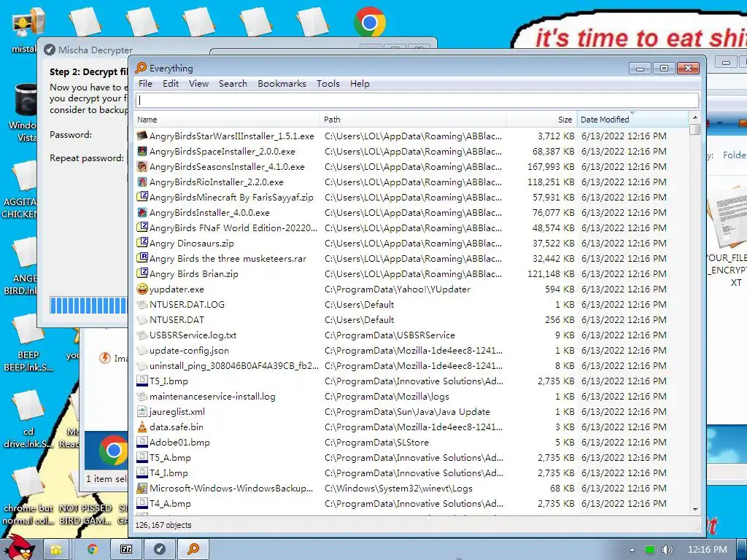Sort by the Size column header
Viewport: 747px width, 560px height.
(x=542, y=120)
